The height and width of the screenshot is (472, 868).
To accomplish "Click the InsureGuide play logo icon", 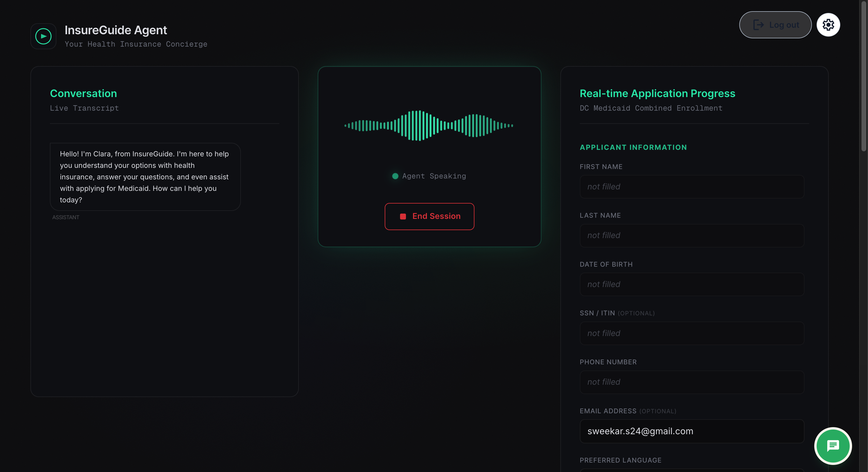I will 43,36.
